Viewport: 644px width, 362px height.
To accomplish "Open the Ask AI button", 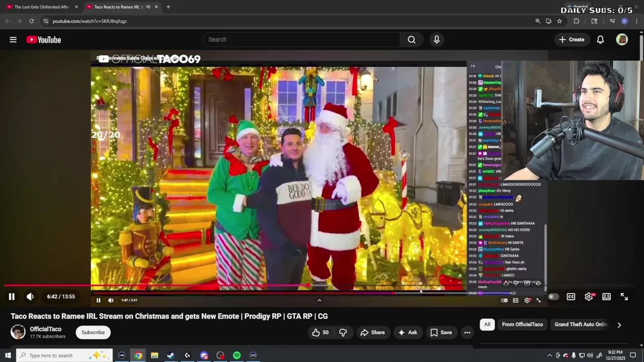I will click(x=408, y=332).
